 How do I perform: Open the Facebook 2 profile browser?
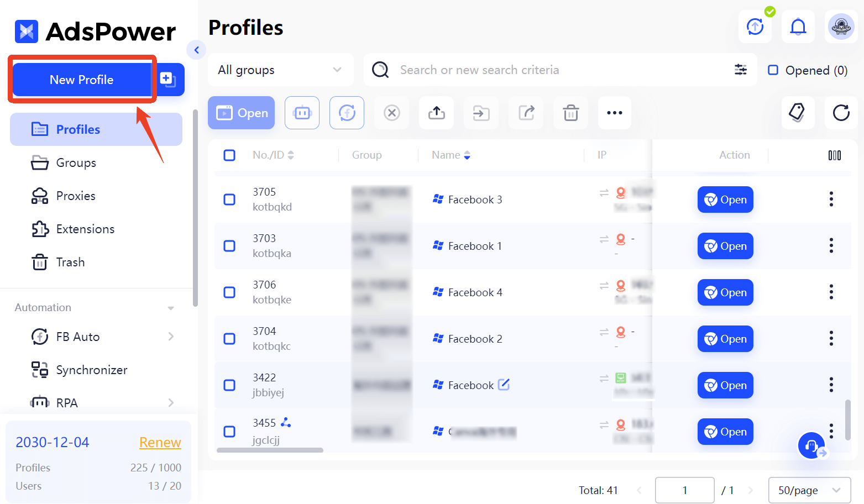(725, 339)
